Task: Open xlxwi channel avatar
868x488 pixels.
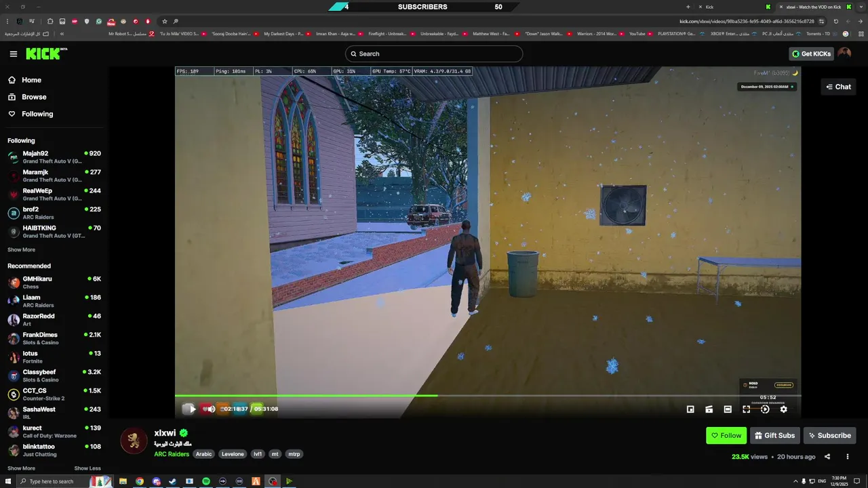Action: click(134, 441)
